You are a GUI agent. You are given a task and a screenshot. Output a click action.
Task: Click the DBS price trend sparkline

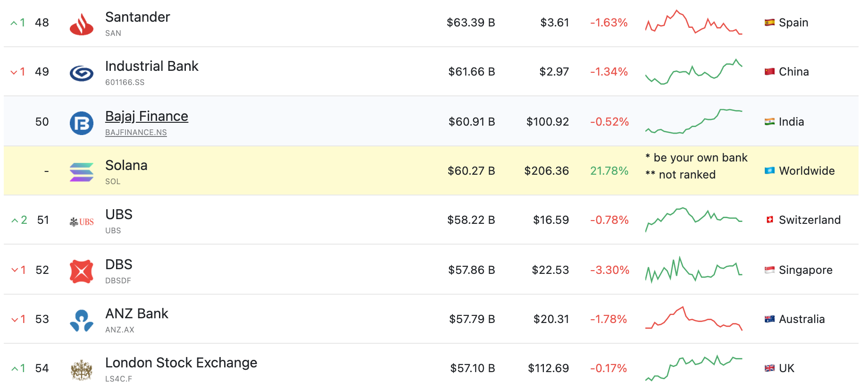tap(693, 270)
